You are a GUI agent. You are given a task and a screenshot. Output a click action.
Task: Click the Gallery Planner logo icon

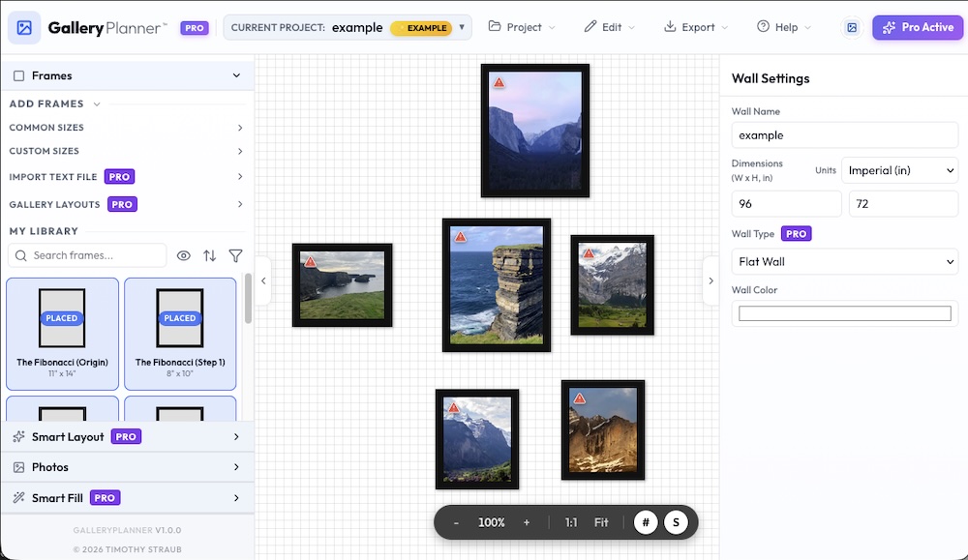click(25, 27)
